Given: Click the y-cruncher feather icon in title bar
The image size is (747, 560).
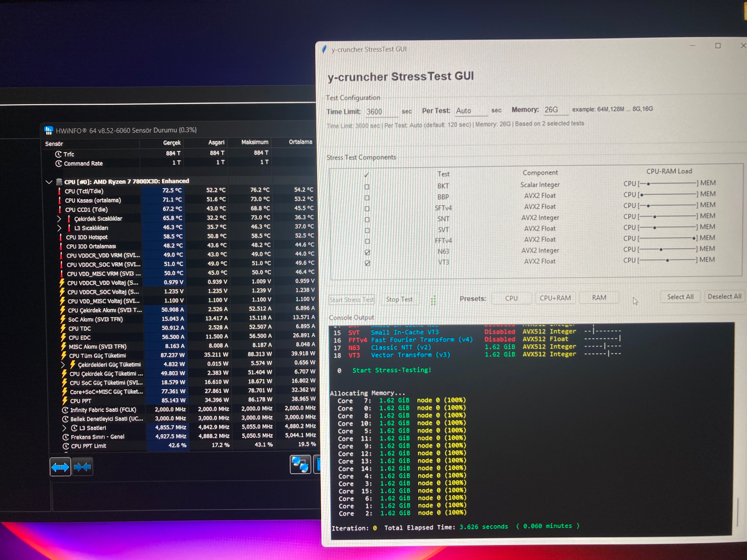Looking at the screenshot, I should [x=324, y=49].
